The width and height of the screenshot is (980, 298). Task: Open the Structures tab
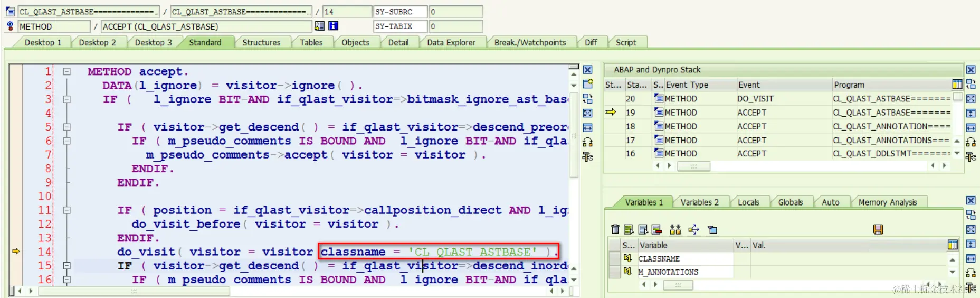tap(261, 42)
